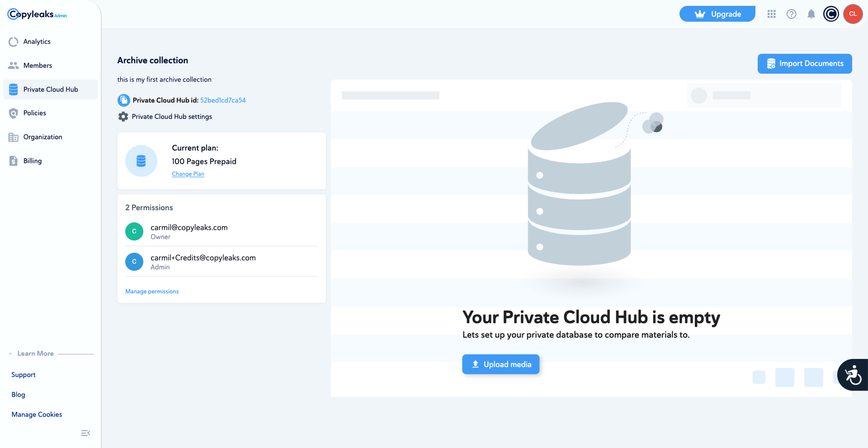Click Manage Cookies link

click(x=37, y=415)
